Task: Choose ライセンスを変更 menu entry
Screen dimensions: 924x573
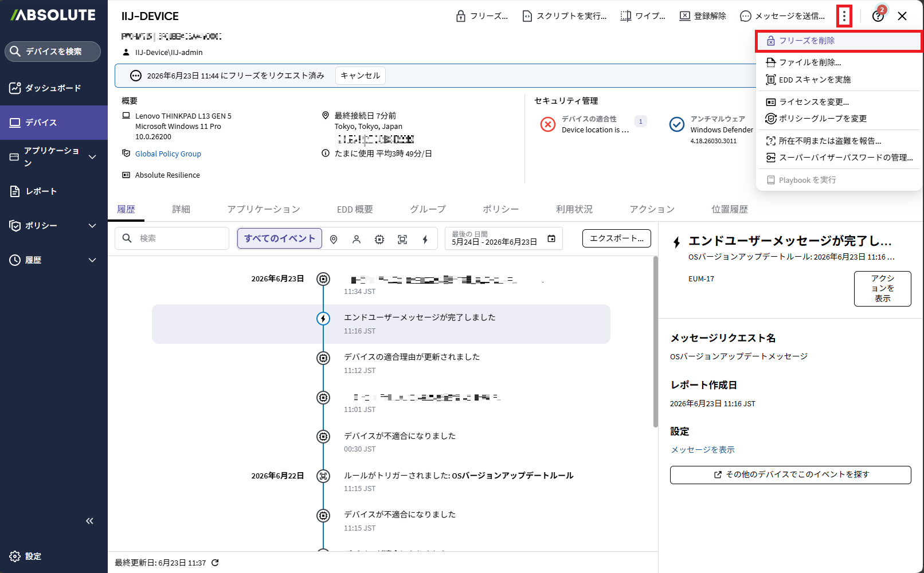Action: tap(839, 102)
